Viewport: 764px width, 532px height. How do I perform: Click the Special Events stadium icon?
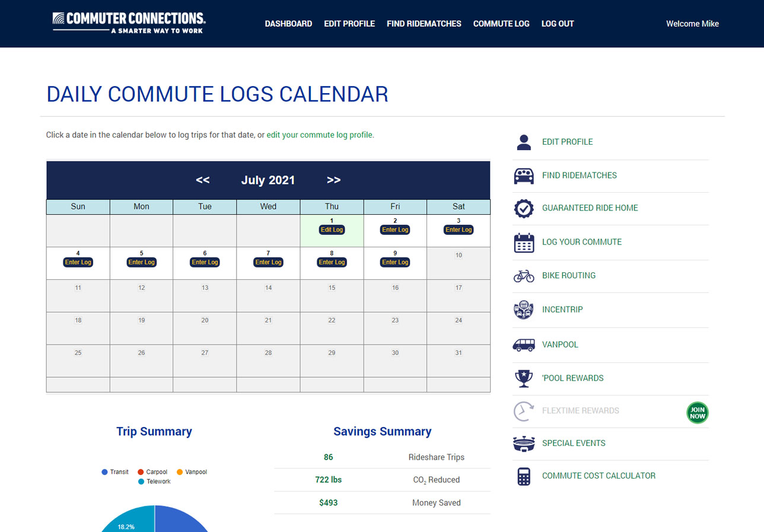coord(524,444)
